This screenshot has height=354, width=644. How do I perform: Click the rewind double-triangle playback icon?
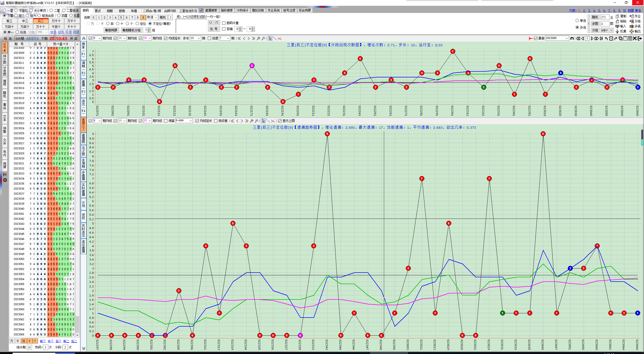(578, 38)
